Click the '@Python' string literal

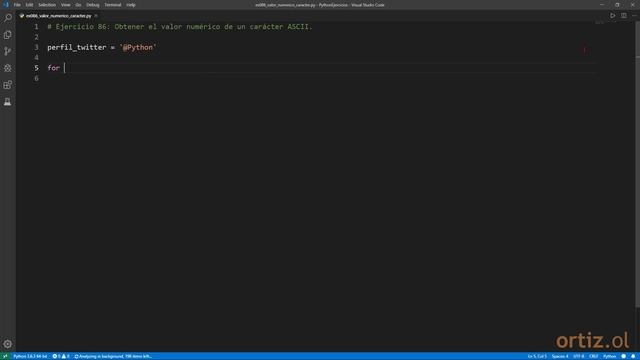point(138,47)
